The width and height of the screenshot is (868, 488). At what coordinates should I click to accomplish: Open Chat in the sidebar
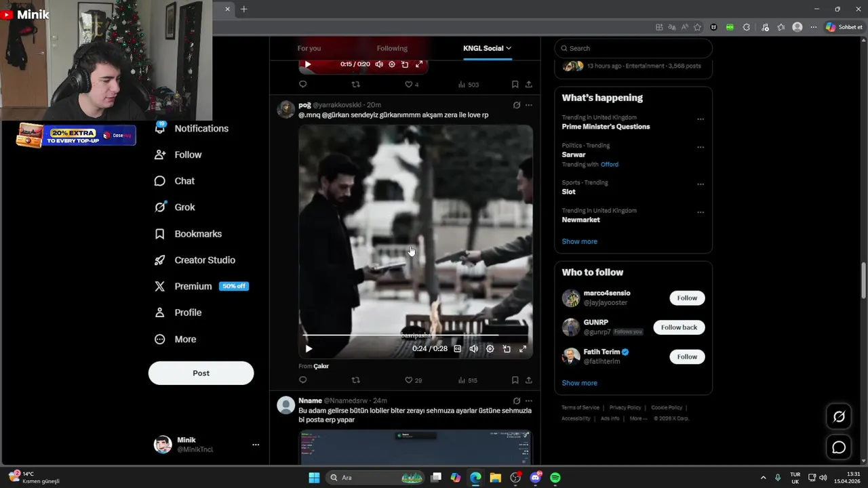pos(175,181)
